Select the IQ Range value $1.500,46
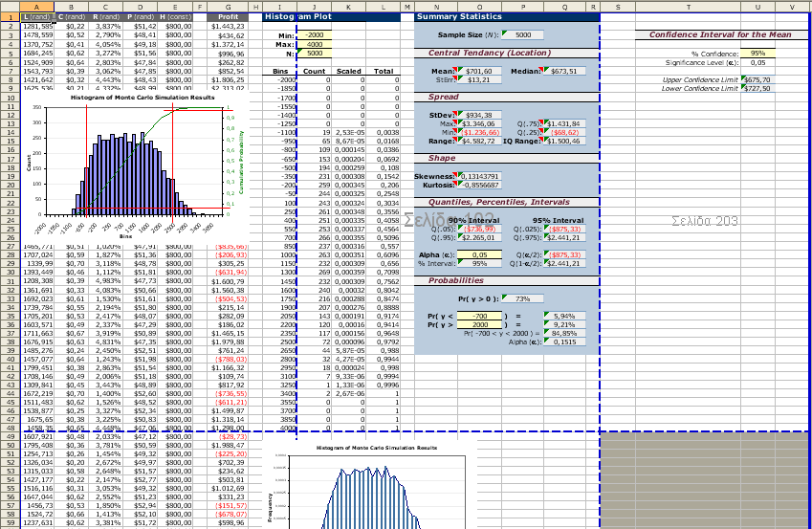The height and width of the screenshot is (529, 812). coord(564,141)
